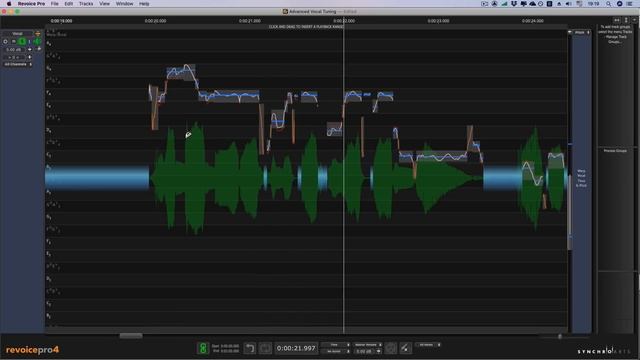The width and height of the screenshot is (640, 360).
Task: Click the timeline at 0:00:21.000 marker
Action: [x=249, y=21]
